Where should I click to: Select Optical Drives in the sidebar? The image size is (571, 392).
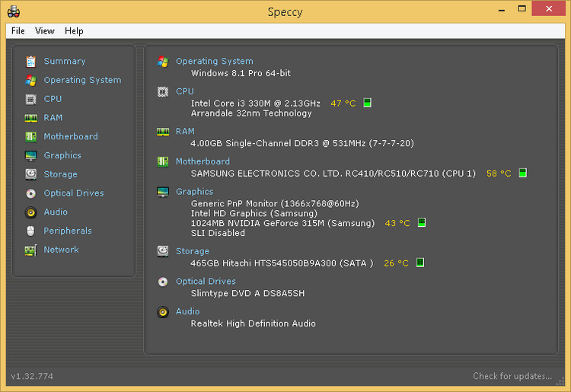click(74, 193)
